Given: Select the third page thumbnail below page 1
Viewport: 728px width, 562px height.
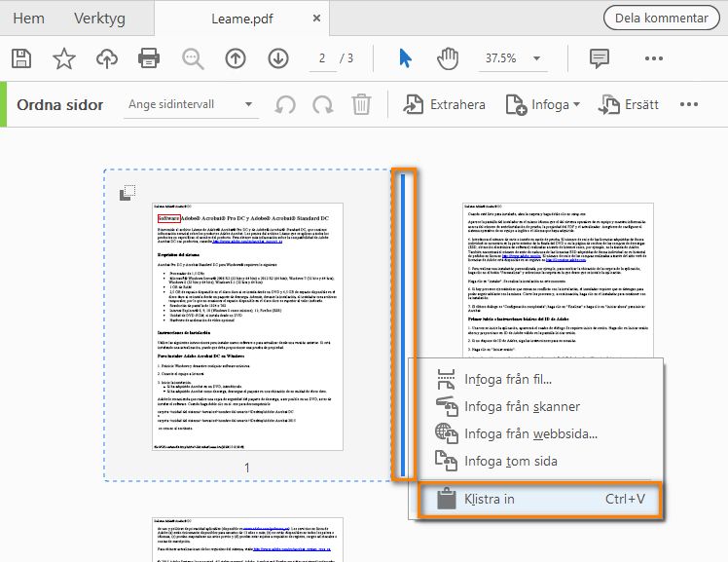Looking at the screenshot, I should [247, 540].
